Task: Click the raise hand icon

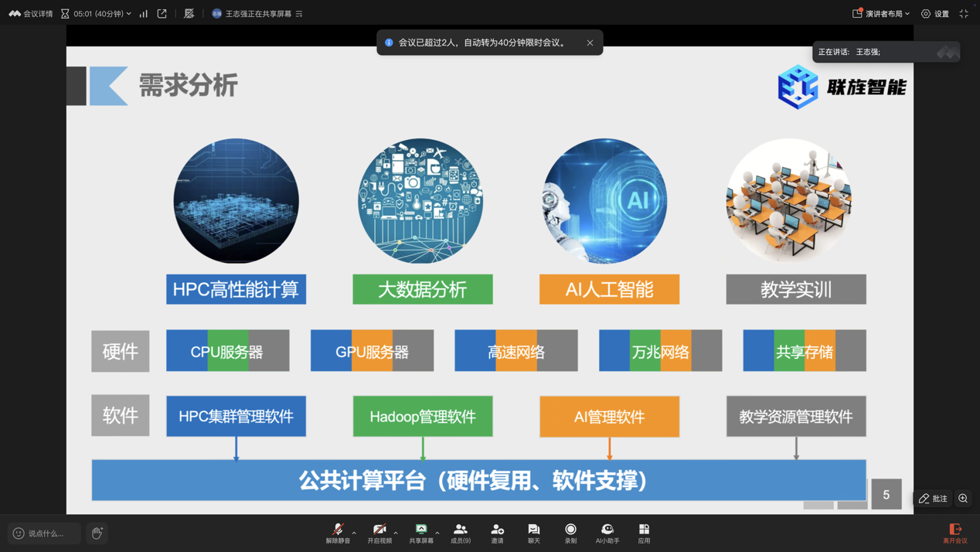Action: (x=97, y=533)
